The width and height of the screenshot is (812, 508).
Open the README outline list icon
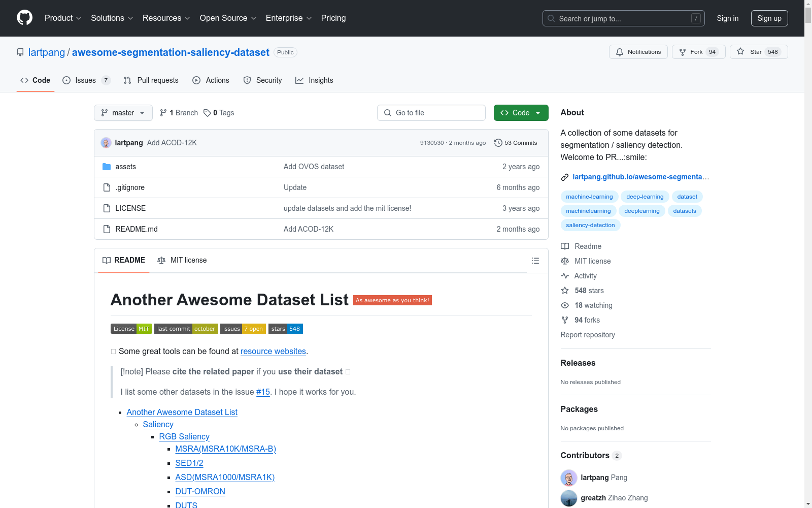(535, 261)
